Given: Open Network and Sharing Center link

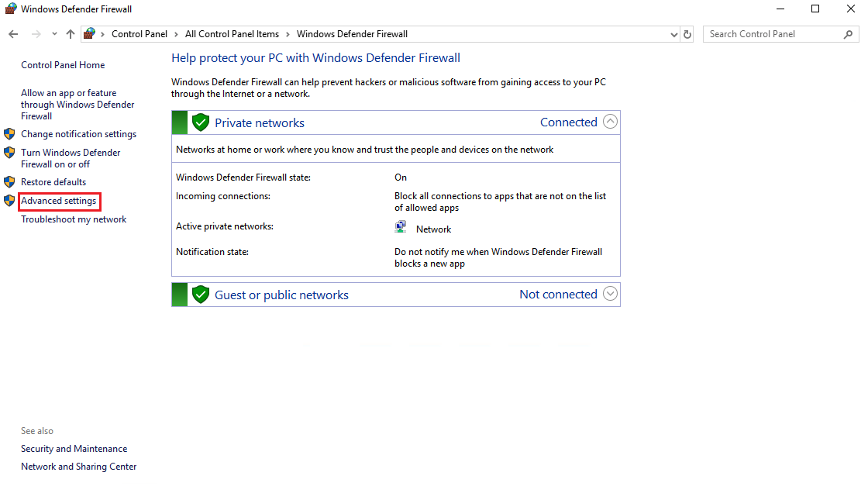Looking at the screenshot, I should click(78, 467).
